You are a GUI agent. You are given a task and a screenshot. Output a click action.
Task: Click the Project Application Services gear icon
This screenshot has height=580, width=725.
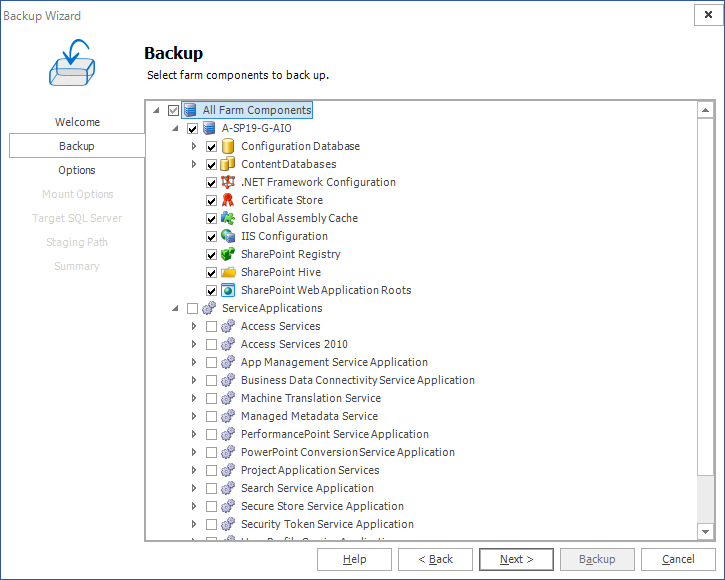pos(228,470)
